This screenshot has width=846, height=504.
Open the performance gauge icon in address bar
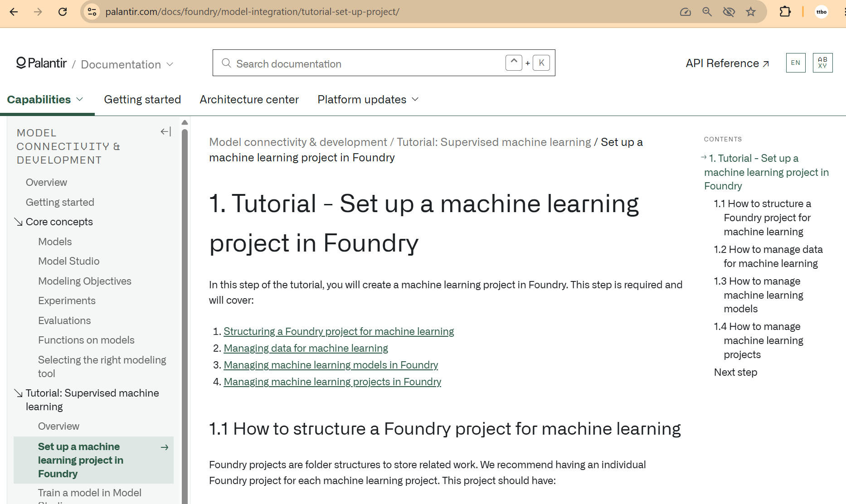[685, 12]
